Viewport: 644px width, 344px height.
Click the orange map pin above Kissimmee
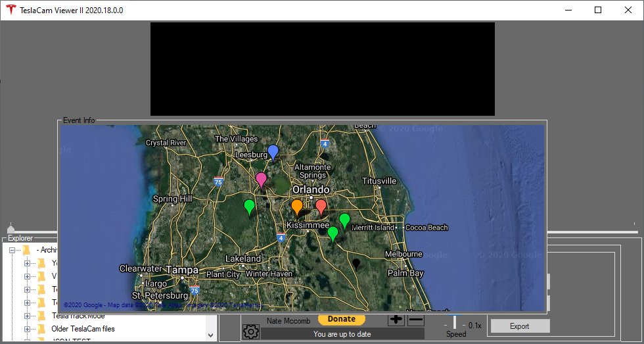tap(297, 207)
